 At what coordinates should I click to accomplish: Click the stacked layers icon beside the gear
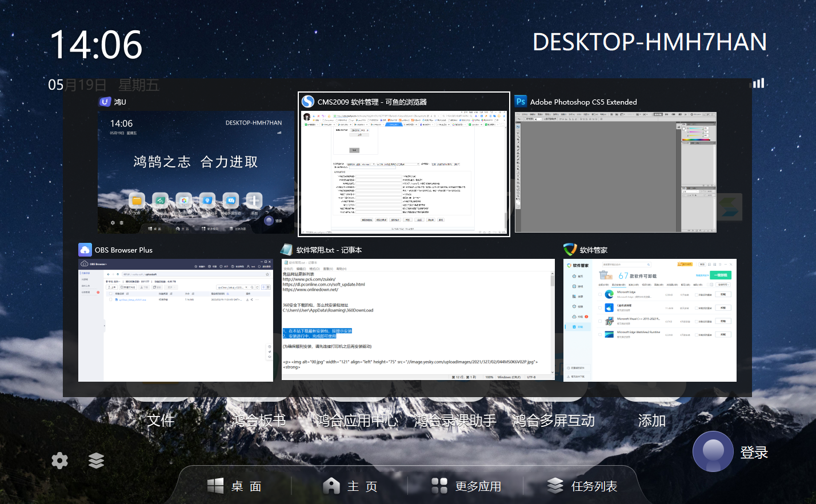coord(97,461)
